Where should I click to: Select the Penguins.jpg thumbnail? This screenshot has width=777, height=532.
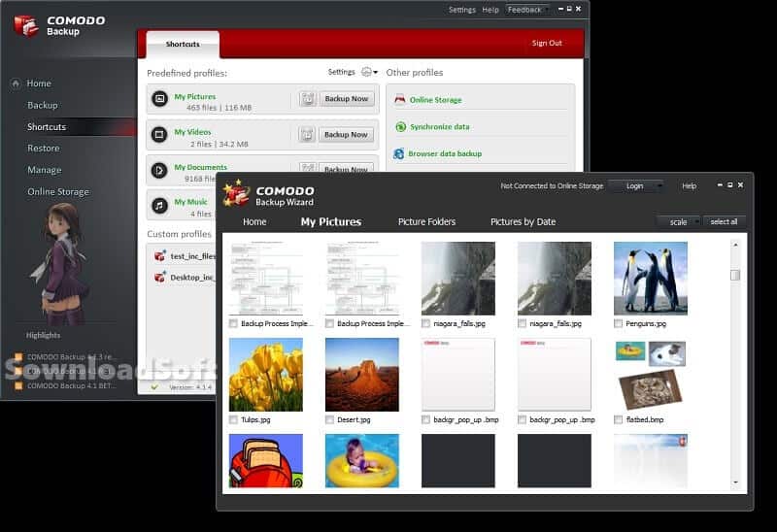point(651,279)
